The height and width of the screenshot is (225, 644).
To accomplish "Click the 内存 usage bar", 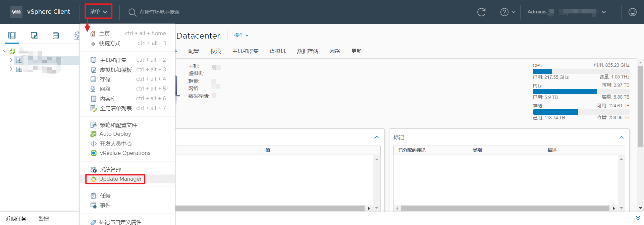I will [x=581, y=92].
